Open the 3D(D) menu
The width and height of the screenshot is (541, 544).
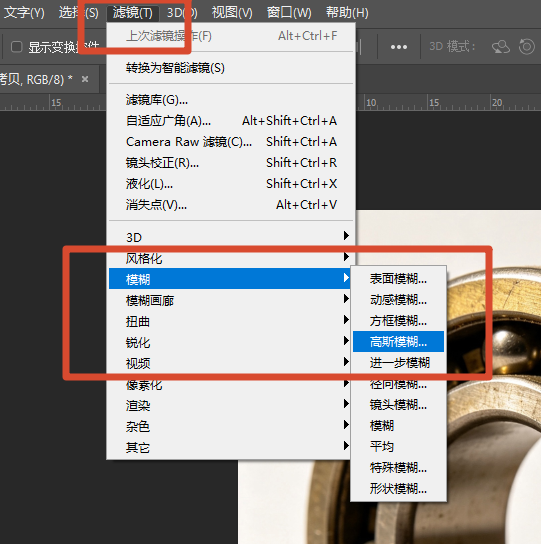click(182, 13)
